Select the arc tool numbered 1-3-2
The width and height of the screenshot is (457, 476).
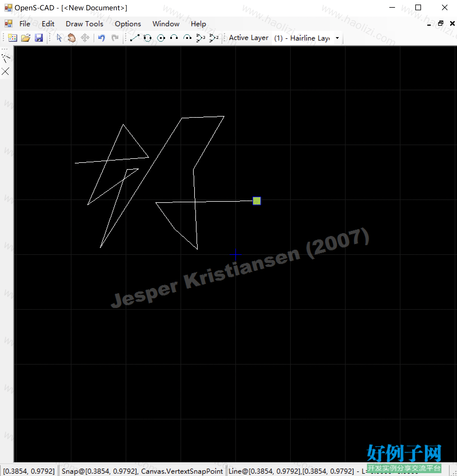coord(201,38)
